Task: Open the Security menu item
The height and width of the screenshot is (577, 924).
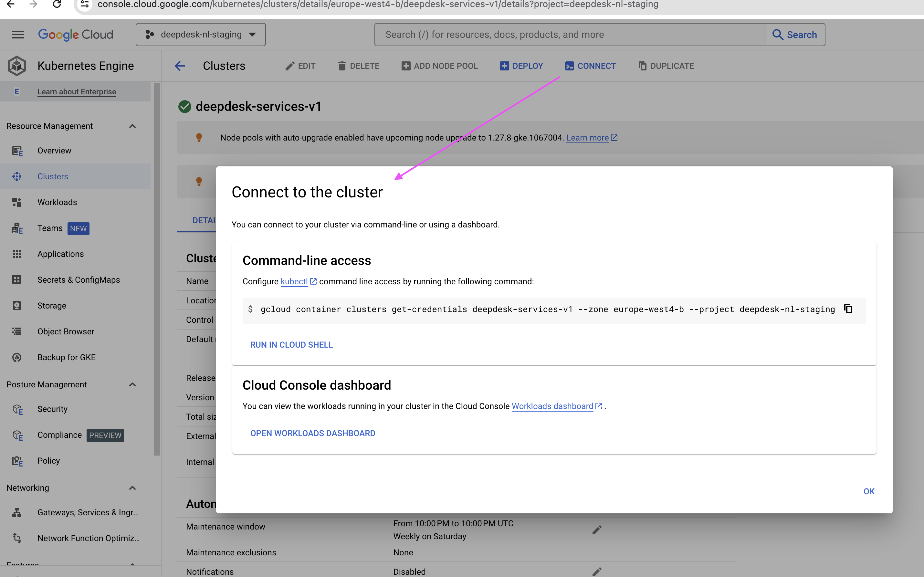Action: click(x=52, y=409)
